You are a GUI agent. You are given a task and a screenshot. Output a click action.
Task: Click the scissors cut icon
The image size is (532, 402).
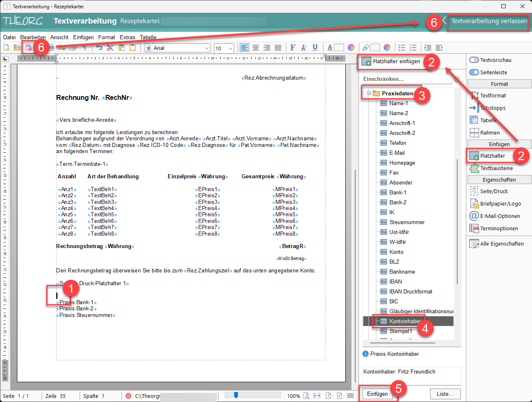pyautogui.click(x=110, y=48)
